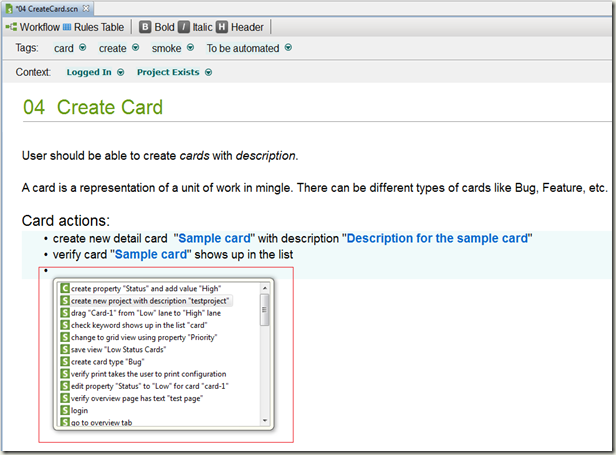Click the first "Sample card" parameter in create step

[x=214, y=239]
